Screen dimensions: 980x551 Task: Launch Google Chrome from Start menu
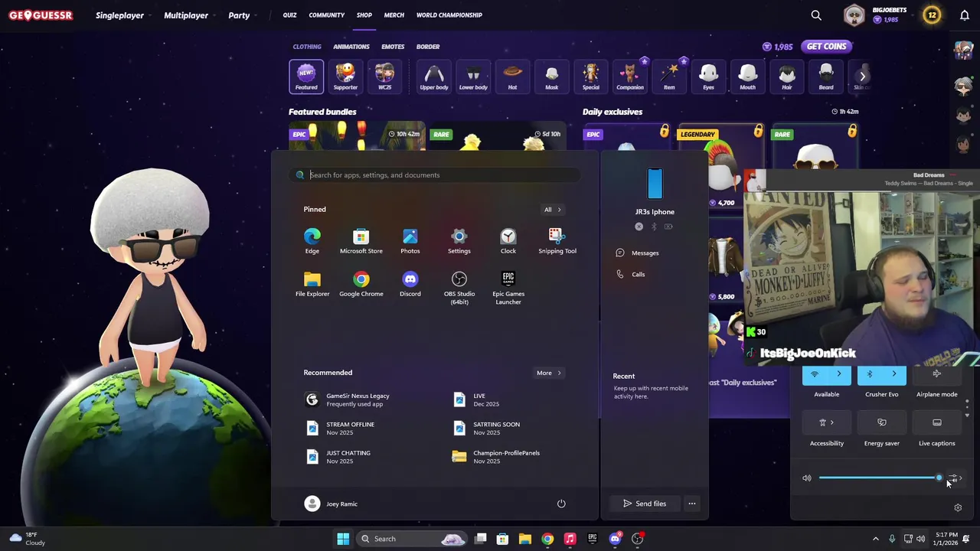(361, 284)
